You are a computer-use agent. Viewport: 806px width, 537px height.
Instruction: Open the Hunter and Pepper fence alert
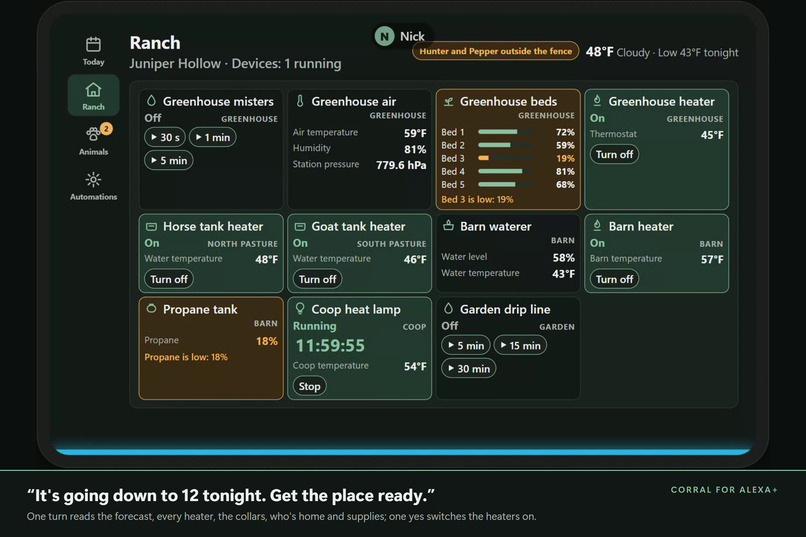pyautogui.click(x=496, y=51)
